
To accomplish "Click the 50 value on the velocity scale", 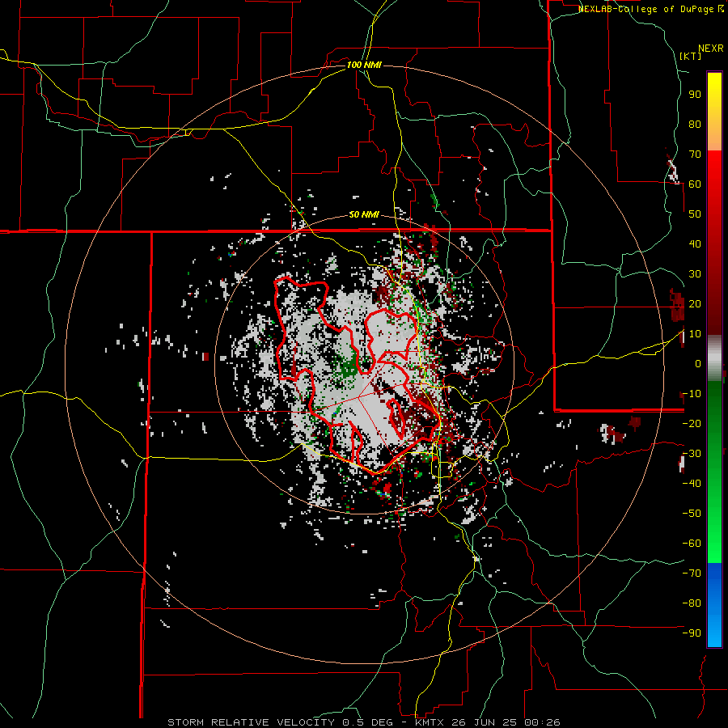I will click(695, 214).
